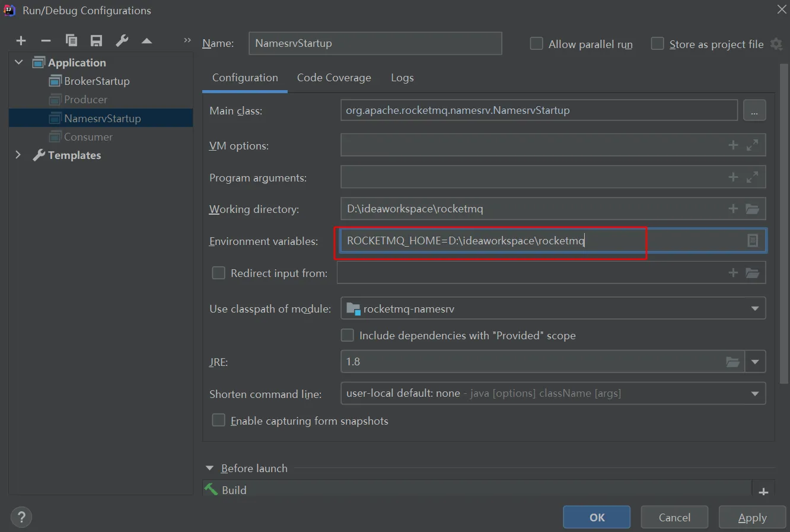
Task: Open environment variables editor icon
Action: pyautogui.click(x=753, y=240)
